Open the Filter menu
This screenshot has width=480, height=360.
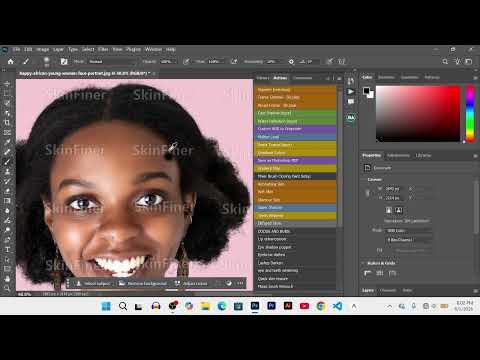click(103, 49)
